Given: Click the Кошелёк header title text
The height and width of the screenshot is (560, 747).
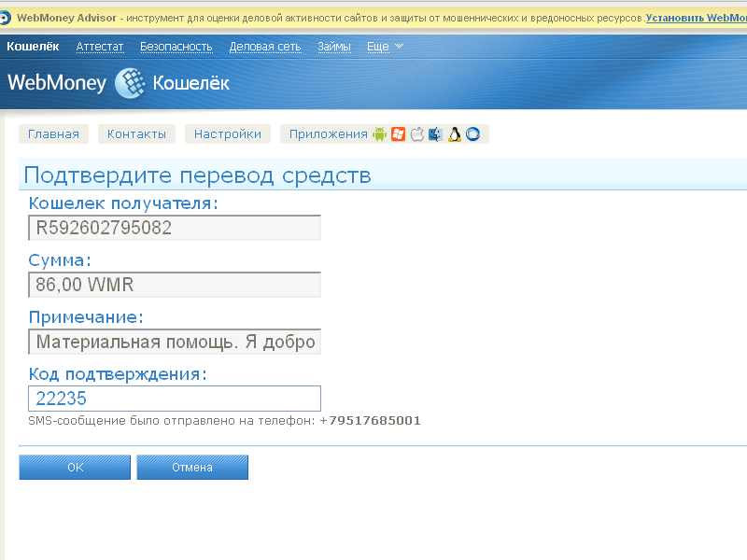Looking at the screenshot, I should coord(191,83).
